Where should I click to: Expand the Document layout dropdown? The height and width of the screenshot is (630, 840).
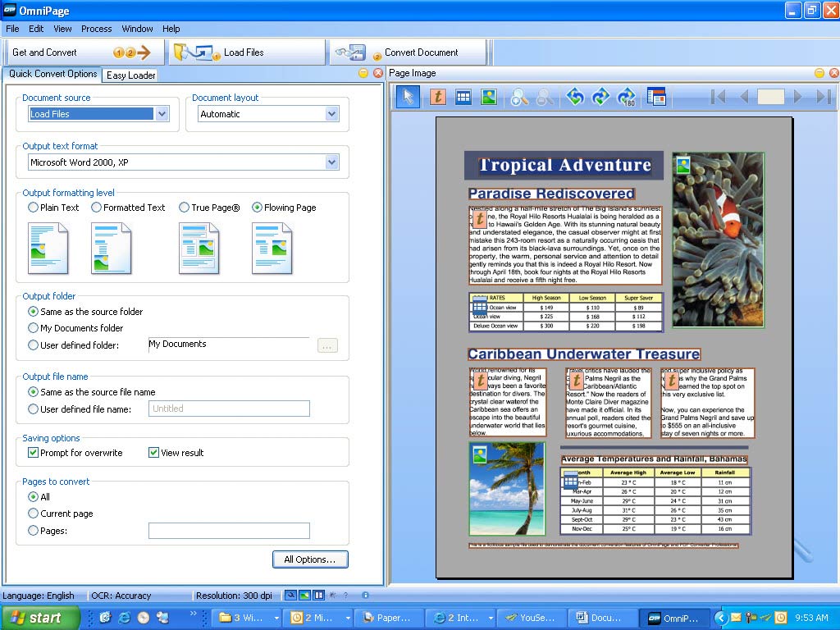coord(331,114)
